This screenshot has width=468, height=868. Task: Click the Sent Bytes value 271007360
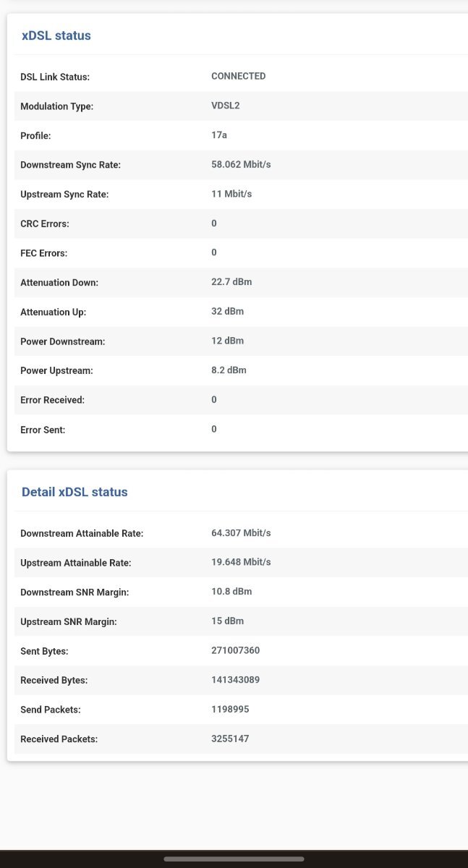point(235,650)
